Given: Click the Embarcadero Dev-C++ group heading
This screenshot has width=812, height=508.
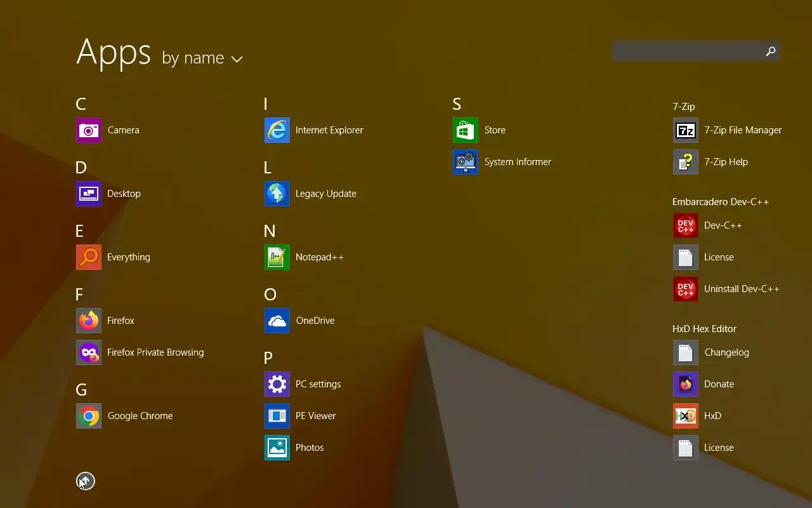Looking at the screenshot, I should point(721,202).
